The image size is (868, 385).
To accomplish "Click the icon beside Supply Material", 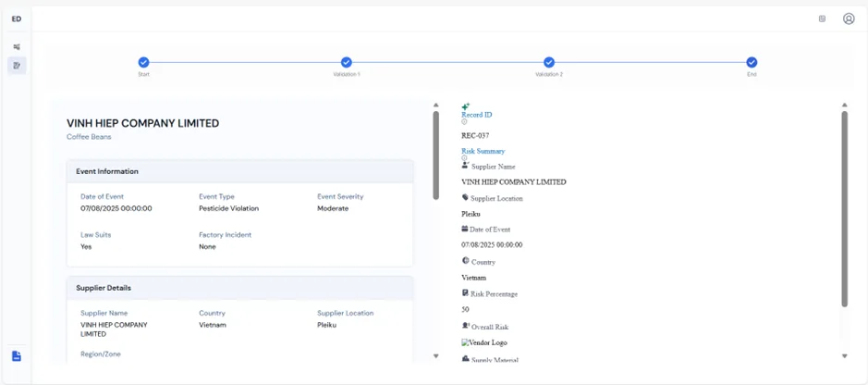I will (x=466, y=359).
